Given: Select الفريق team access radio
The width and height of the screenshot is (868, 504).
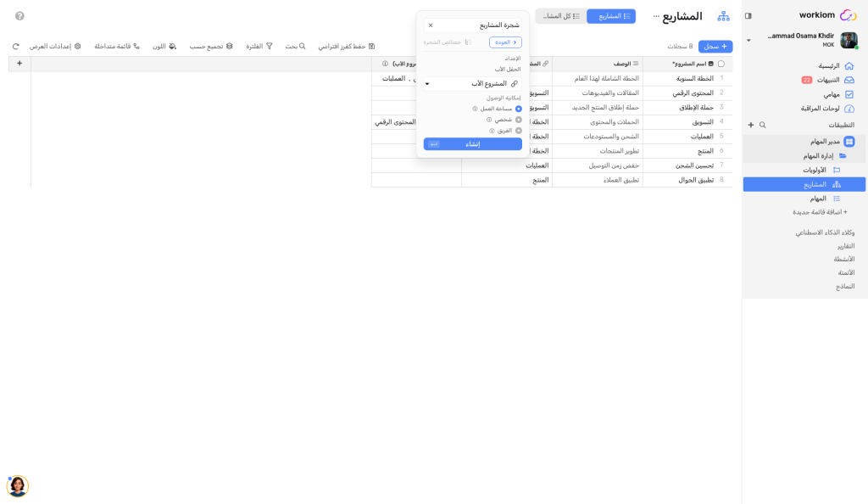Looking at the screenshot, I should 519,131.
